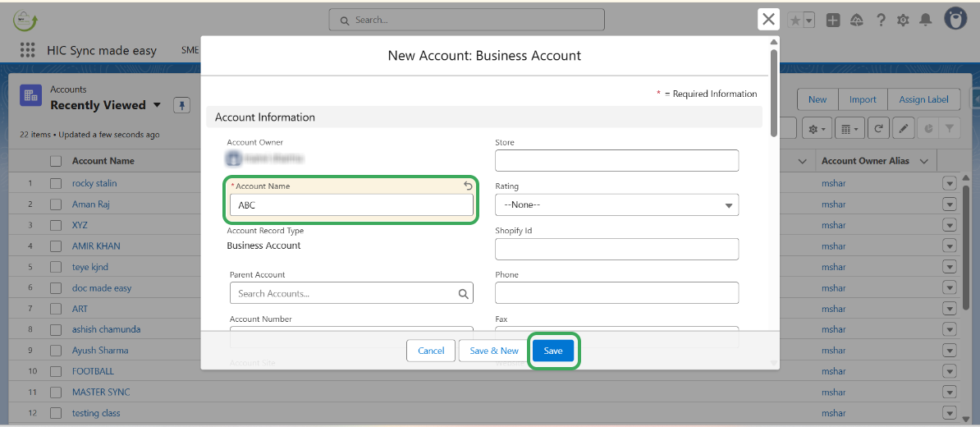Open the App Launcher grid icon
980x427 pixels.
28,50
